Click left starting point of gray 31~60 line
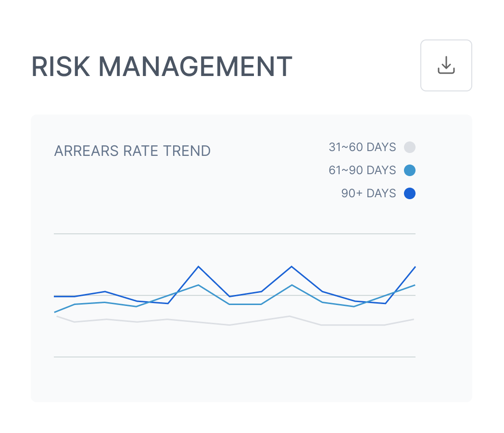 coord(57,316)
